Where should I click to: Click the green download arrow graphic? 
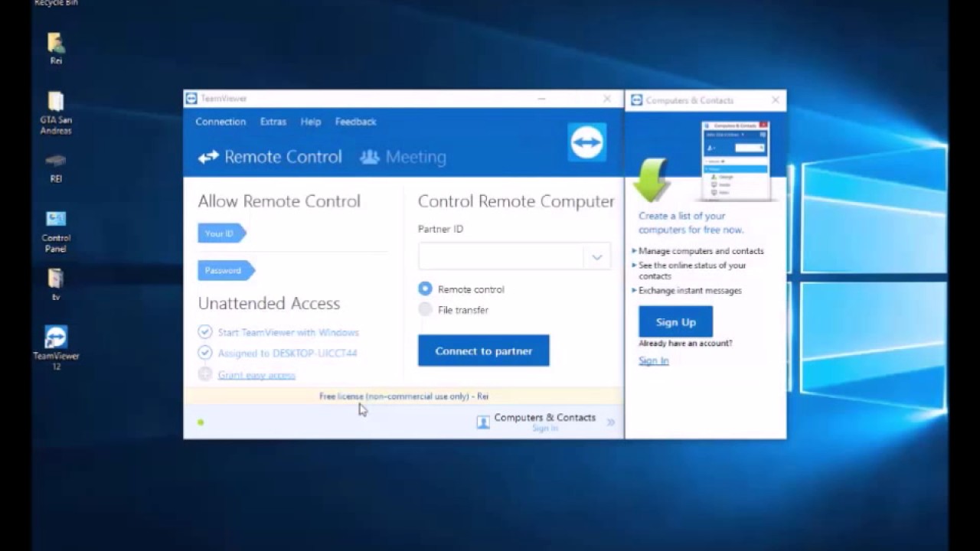pos(651,180)
